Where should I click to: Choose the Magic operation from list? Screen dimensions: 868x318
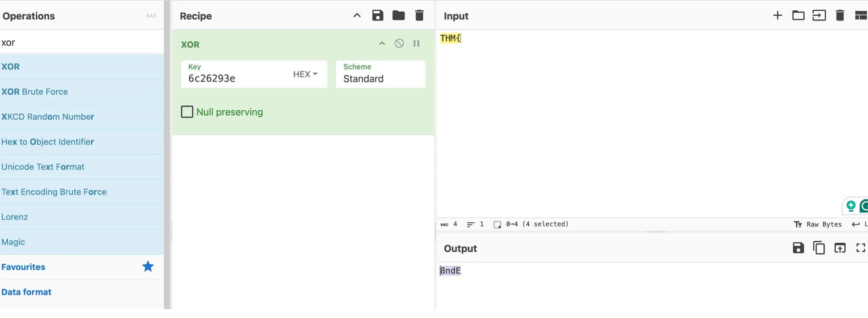(x=13, y=242)
